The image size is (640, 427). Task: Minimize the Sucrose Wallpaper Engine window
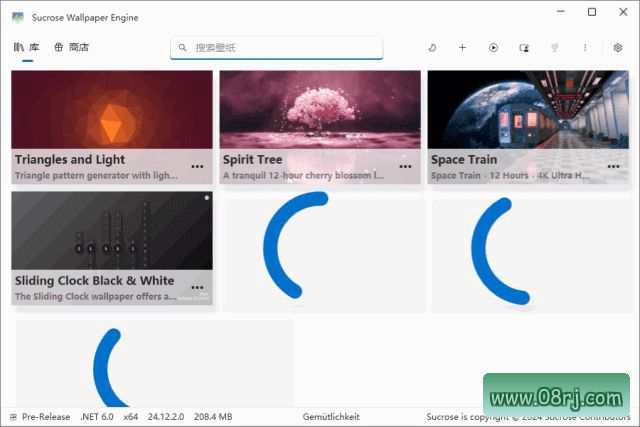point(561,12)
